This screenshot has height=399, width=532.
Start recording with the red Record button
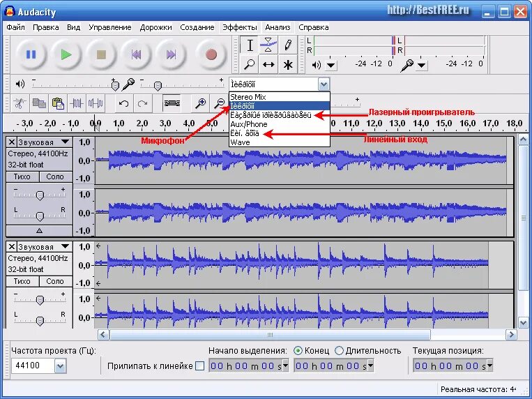211,54
